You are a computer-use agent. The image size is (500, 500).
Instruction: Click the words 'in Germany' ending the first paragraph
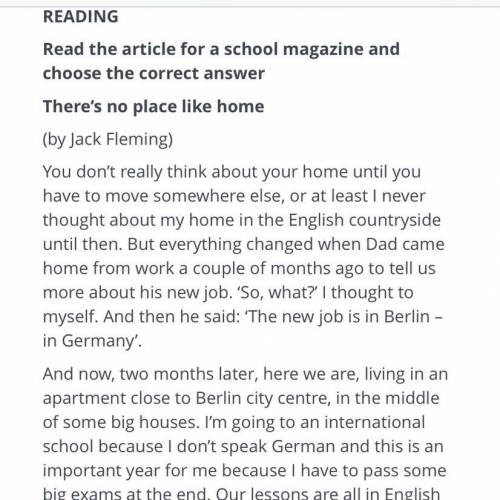(x=89, y=341)
